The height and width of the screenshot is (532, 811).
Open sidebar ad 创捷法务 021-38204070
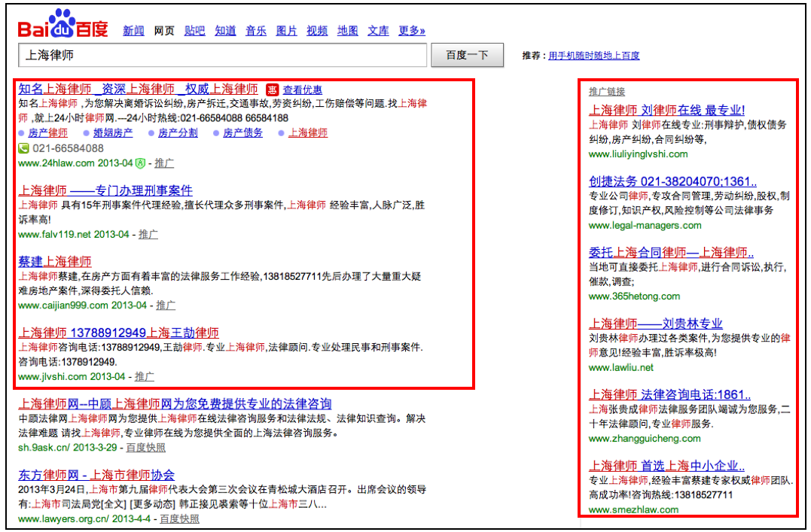[673, 181]
